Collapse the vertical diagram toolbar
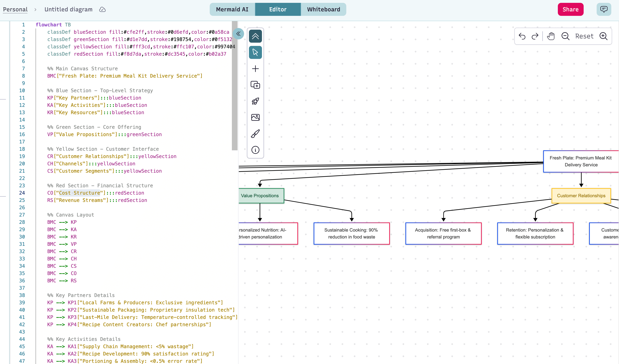The width and height of the screenshot is (619, 364). [255, 36]
